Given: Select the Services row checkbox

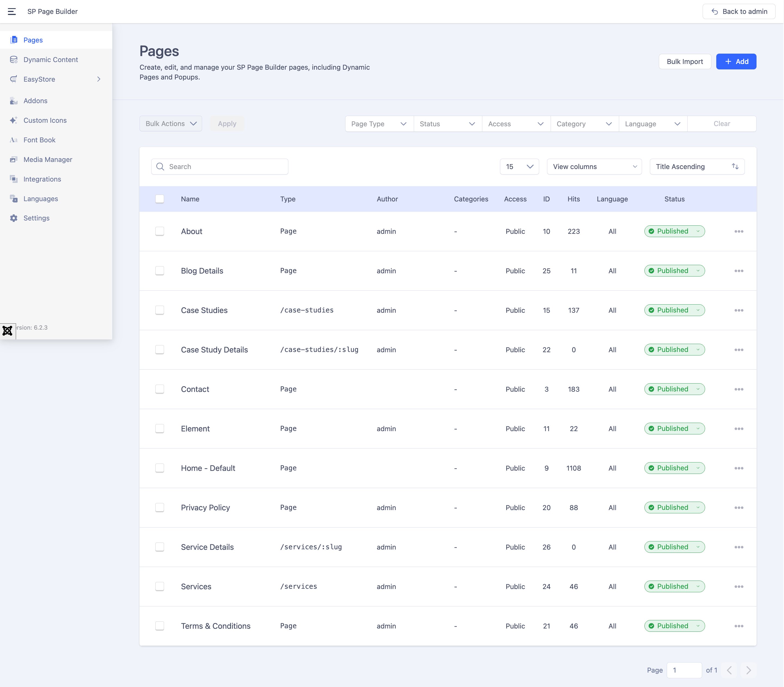Looking at the screenshot, I should coord(160,587).
